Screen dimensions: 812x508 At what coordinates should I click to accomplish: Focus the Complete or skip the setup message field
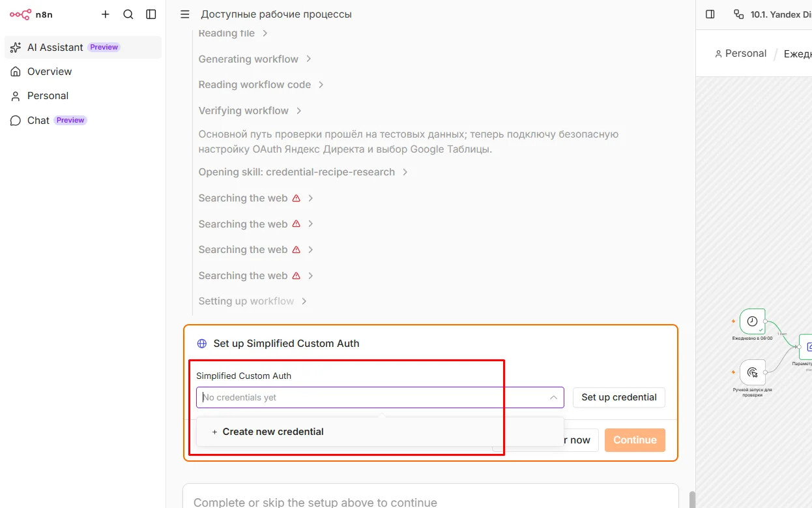(430, 501)
